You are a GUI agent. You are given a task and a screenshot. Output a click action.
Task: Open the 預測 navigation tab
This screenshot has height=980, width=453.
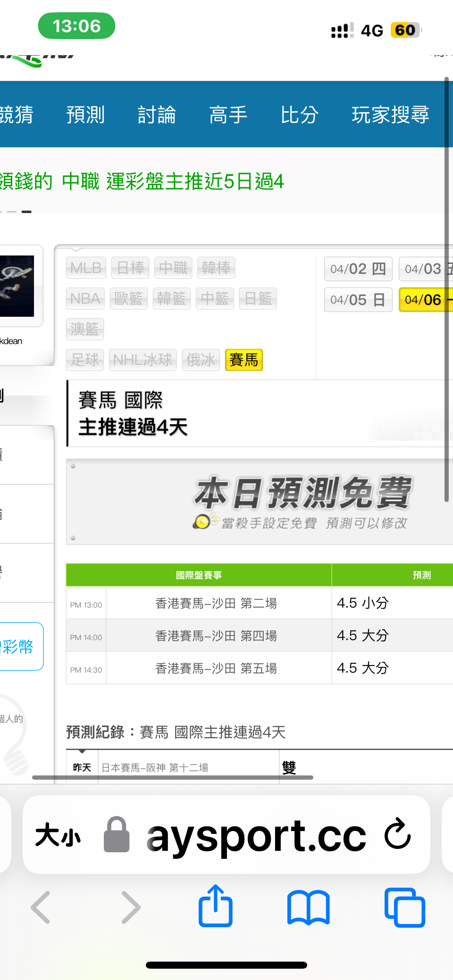click(85, 115)
